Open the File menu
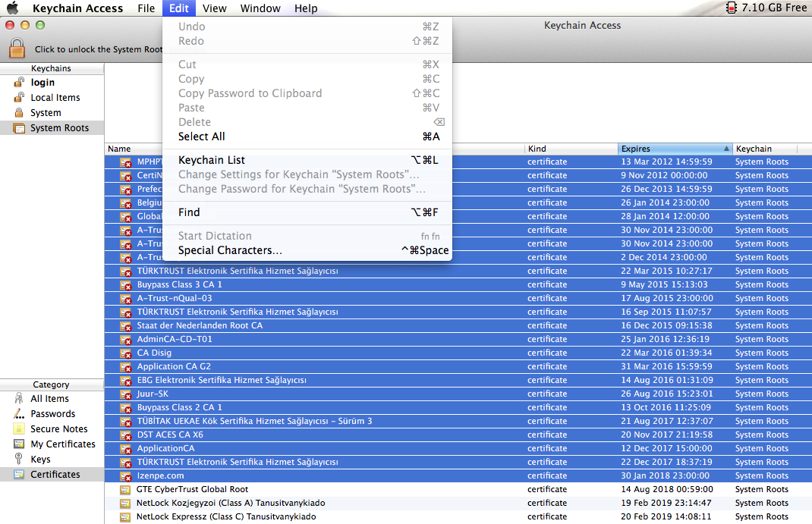 [x=146, y=8]
